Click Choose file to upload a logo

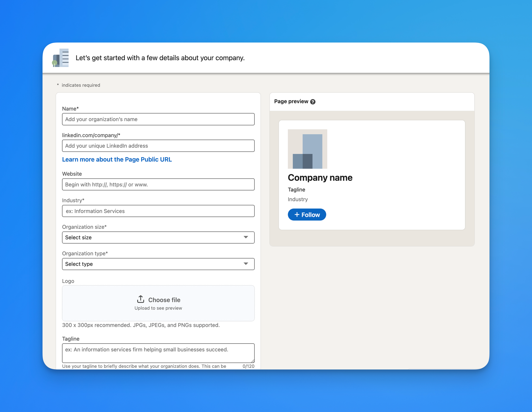tap(164, 300)
